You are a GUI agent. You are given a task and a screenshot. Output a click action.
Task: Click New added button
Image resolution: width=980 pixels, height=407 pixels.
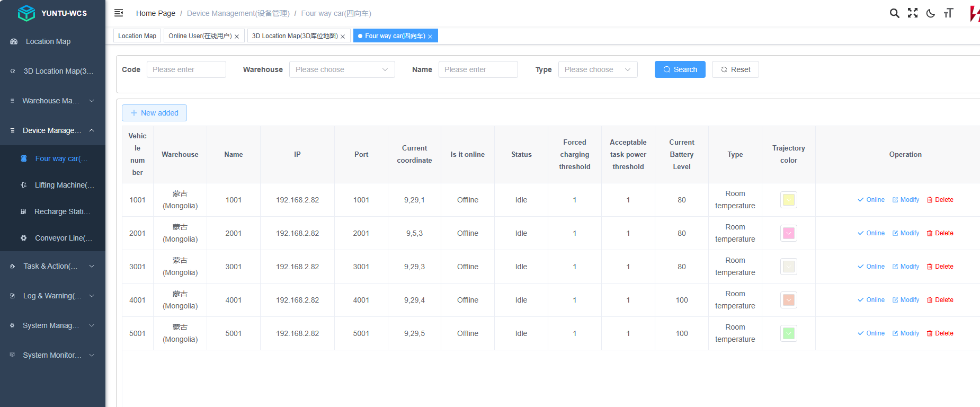154,113
